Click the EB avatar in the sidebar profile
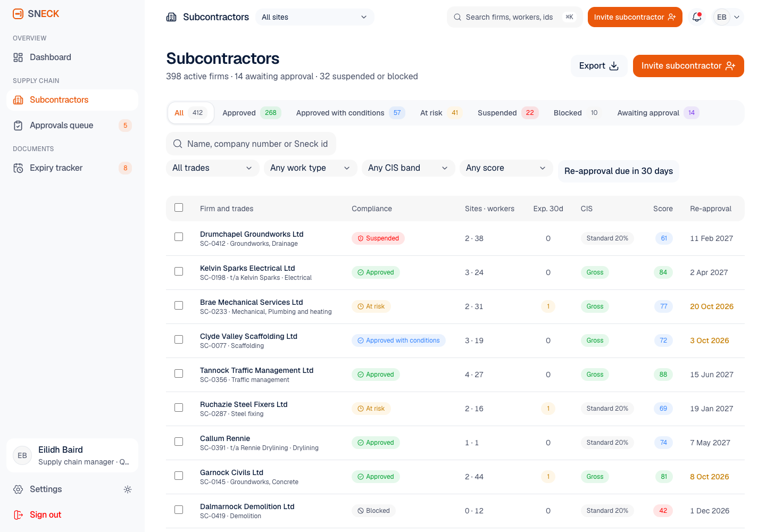This screenshot has width=766, height=532. click(x=22, y=455)
